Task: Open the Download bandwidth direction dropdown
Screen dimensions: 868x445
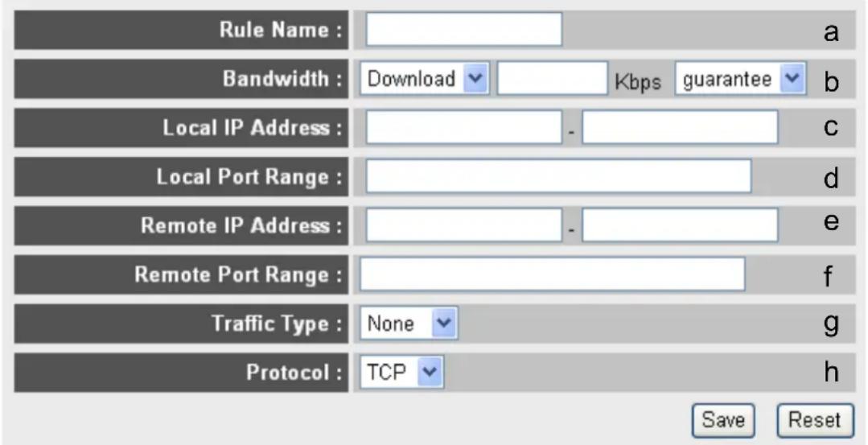Action: (424, 79)
